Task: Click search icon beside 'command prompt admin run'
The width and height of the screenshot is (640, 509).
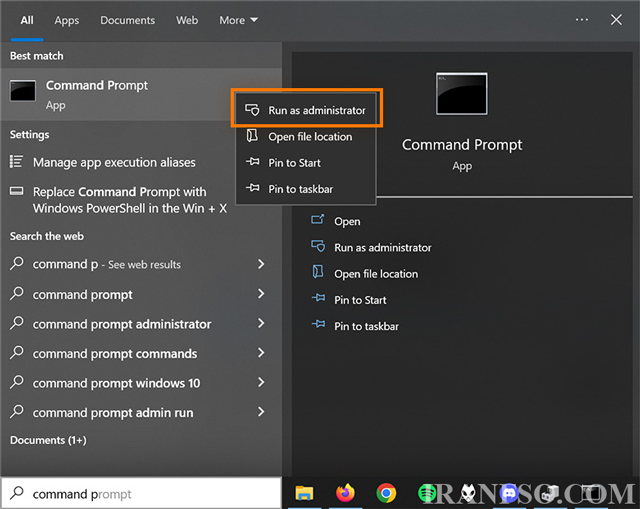Action: tap(17, 411)
